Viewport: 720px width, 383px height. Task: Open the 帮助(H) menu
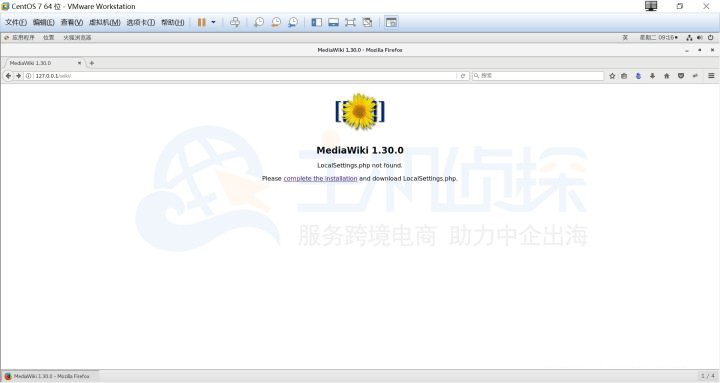click(x=173, y=22)
